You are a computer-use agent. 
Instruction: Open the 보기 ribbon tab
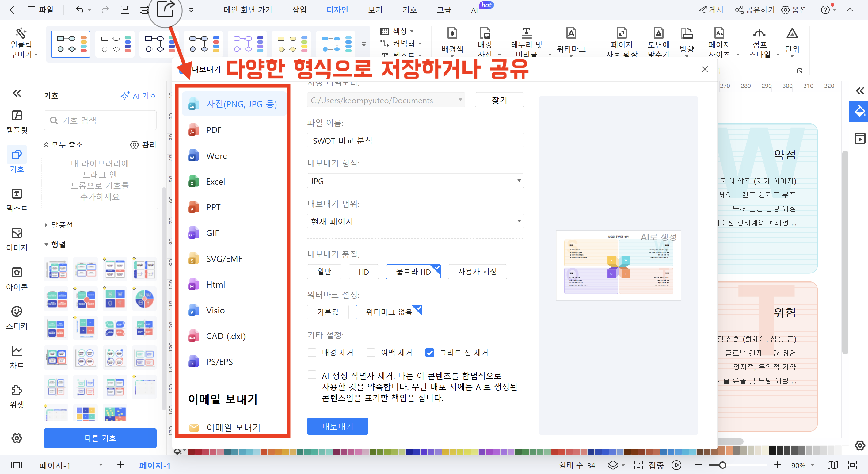coord(375,10)
